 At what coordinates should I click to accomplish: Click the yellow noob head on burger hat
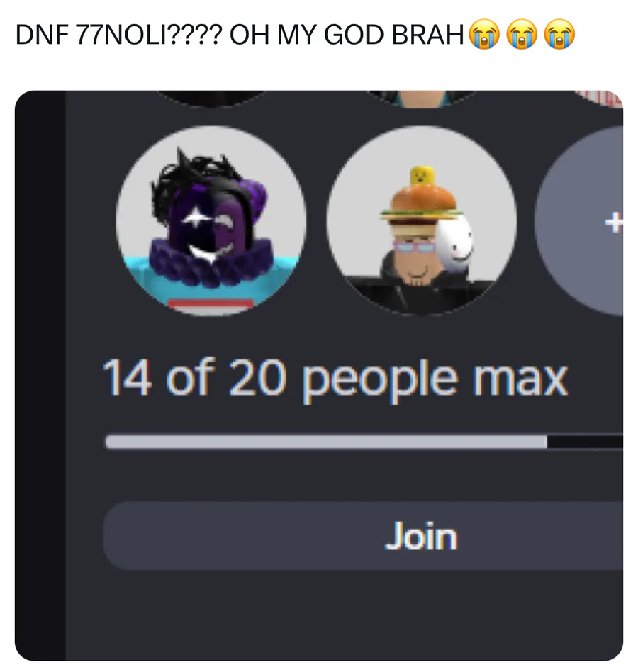[x=422, y=177]
